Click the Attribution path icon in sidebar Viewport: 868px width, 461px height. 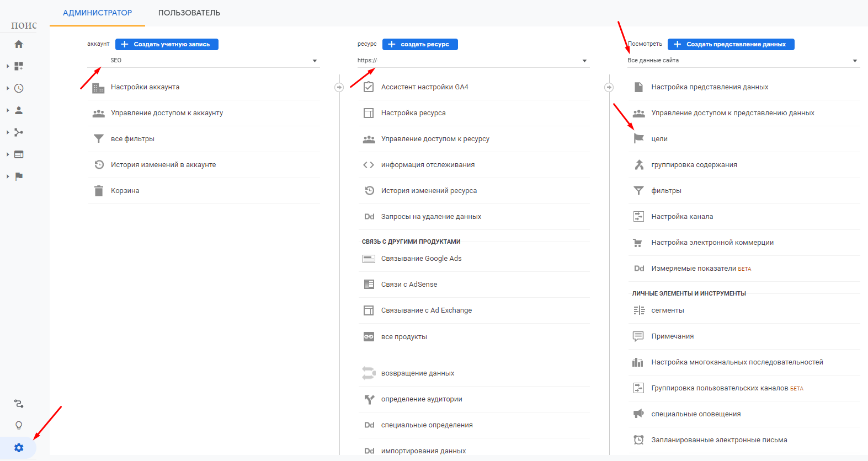pyautogui.click(x=19, y=404)
